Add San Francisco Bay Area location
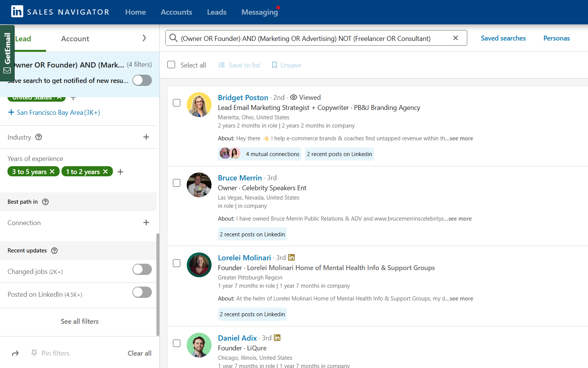This screenshot has width=588, height=368. click(54, 113)
